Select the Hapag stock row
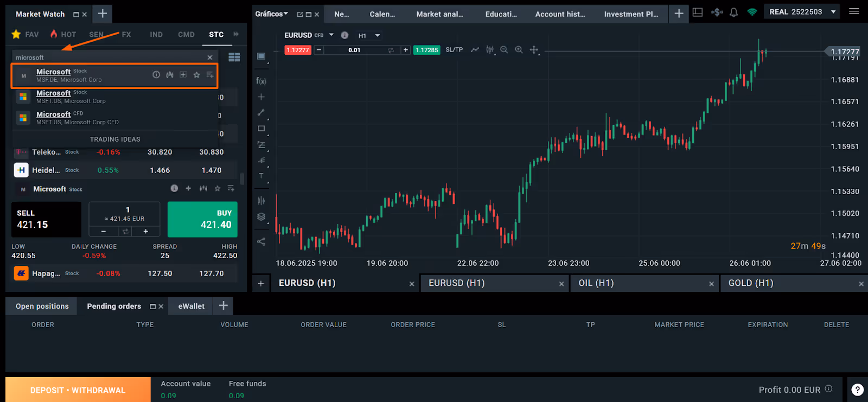Image resolution: width=868 pixels, height=402 pixels. (x=125, y=273)
